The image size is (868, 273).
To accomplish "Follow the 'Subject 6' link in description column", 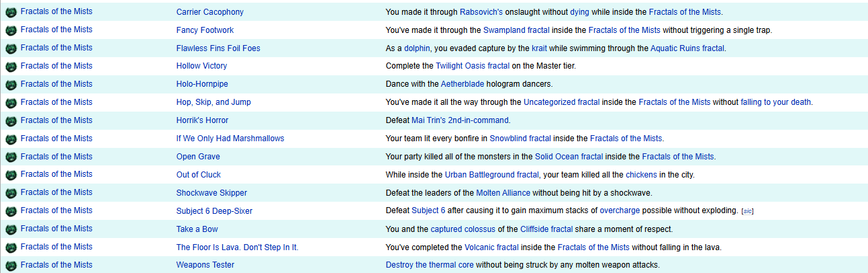I will point(428,210).
